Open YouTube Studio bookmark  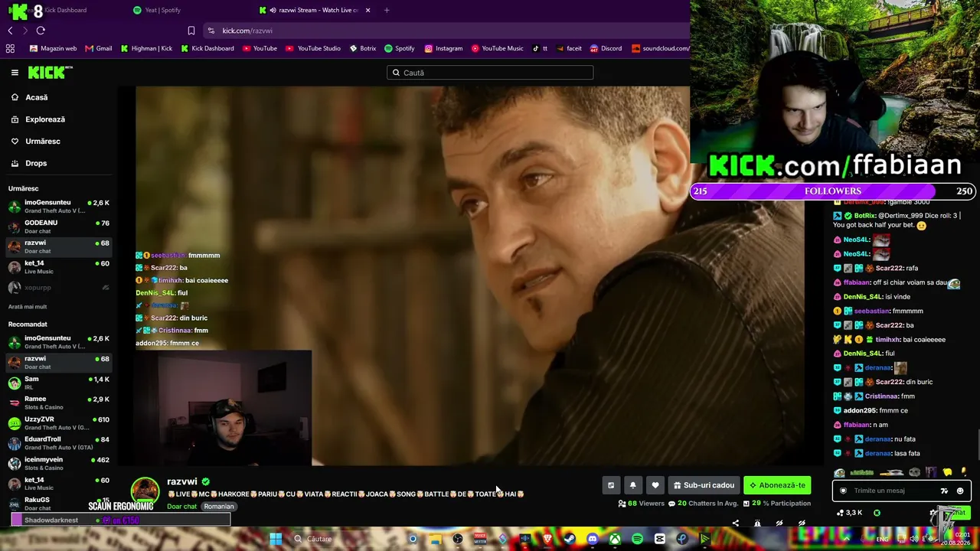tap(313, 48)
